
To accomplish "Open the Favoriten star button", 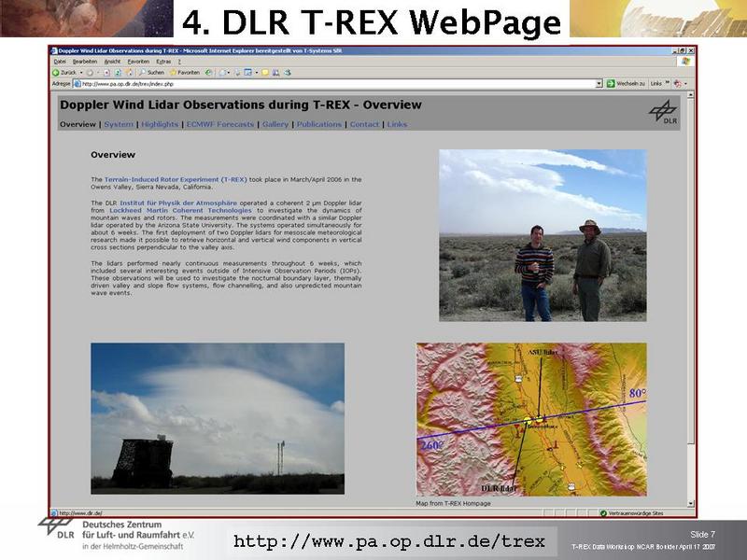I will click(x=185, y=73).
